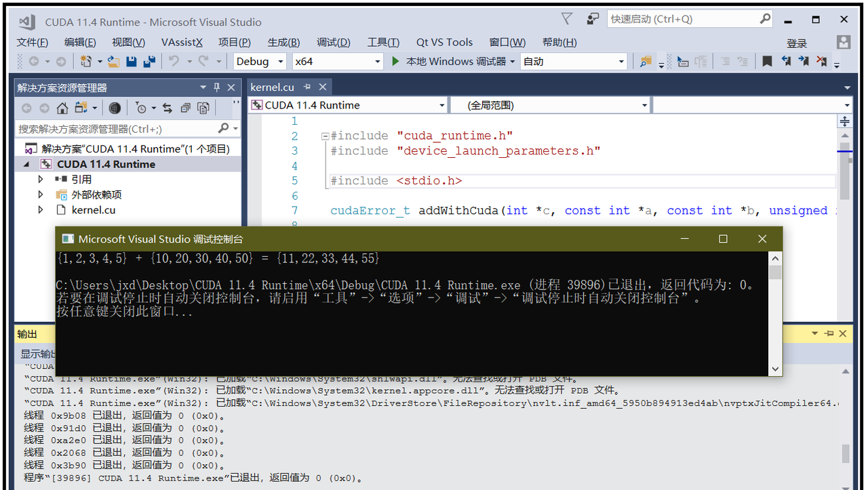Go to the previous bookmark
This screenshot has width=868, height=490.
click(x=786, y=62)
